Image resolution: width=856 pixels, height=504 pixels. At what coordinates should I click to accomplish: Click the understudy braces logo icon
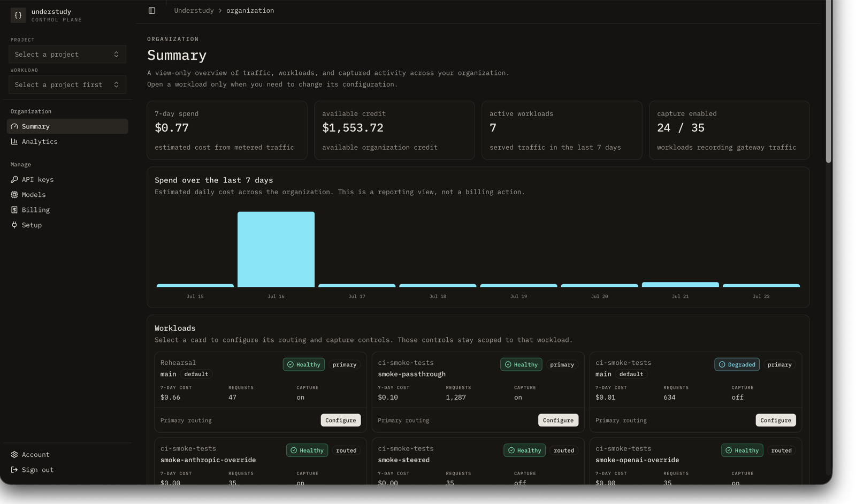[18, 15]
